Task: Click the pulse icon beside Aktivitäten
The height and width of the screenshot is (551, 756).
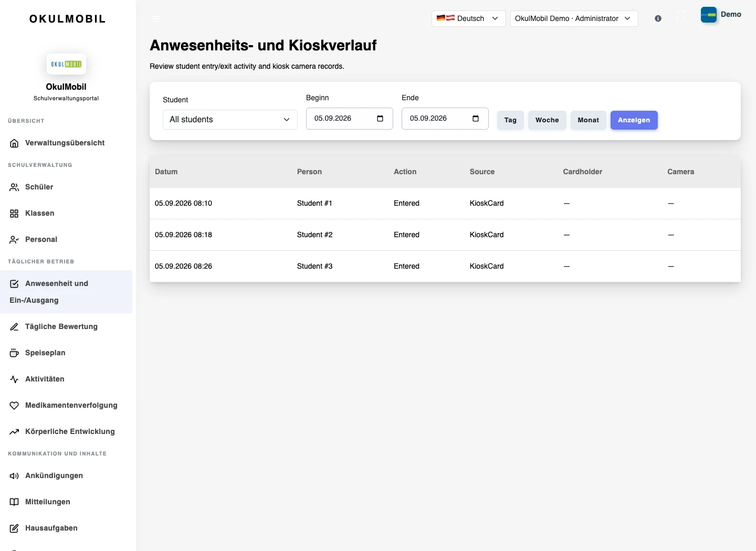Action: (14, 379)
